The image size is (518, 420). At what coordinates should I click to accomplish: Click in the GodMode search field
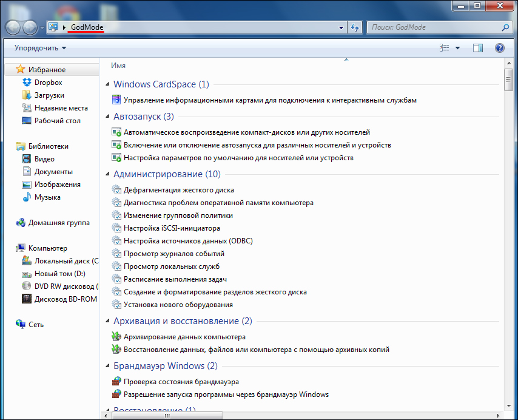coord(434,27)
